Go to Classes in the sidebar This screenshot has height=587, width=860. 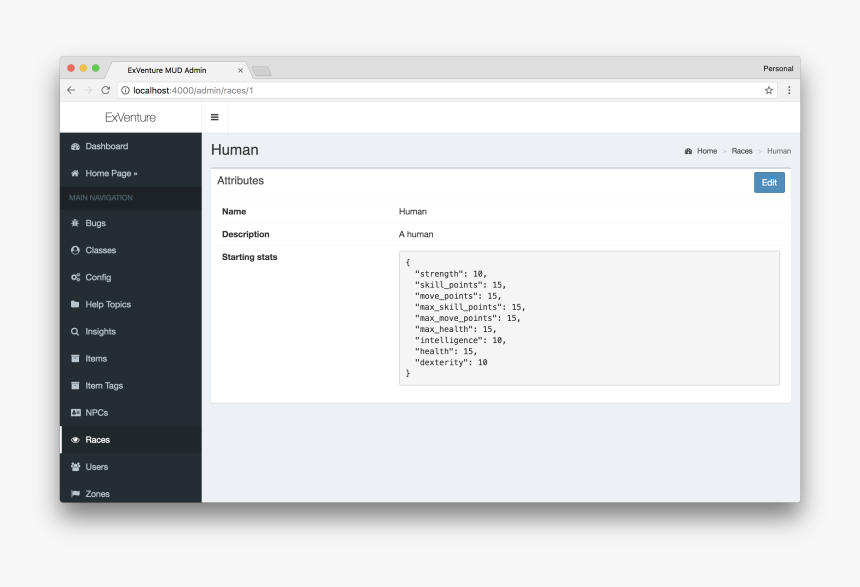coord(131,250)
